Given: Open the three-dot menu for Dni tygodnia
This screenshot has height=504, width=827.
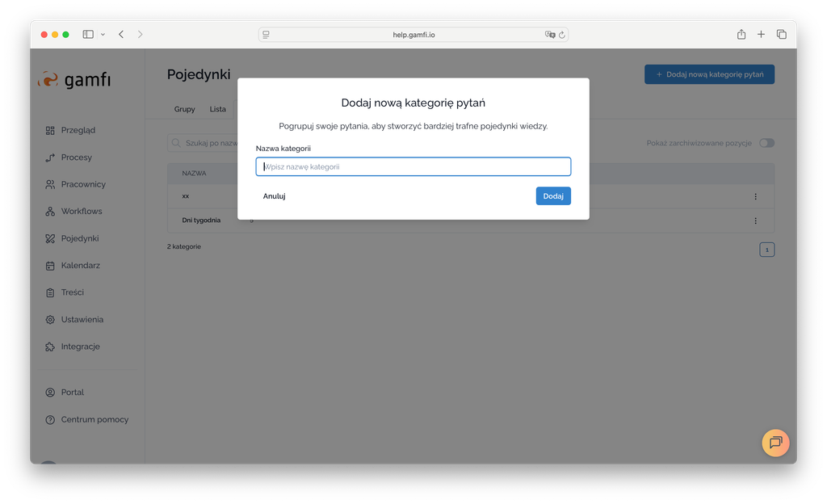Looking at the screenshot, I should 755,220.
